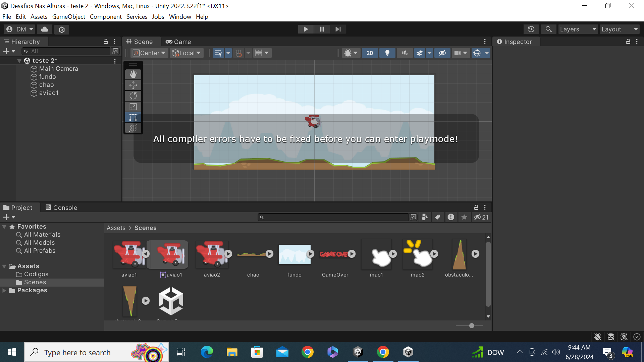Expand the Packages folder in Project panel
This screenshot has height=362, width=644.
(4, 290)
